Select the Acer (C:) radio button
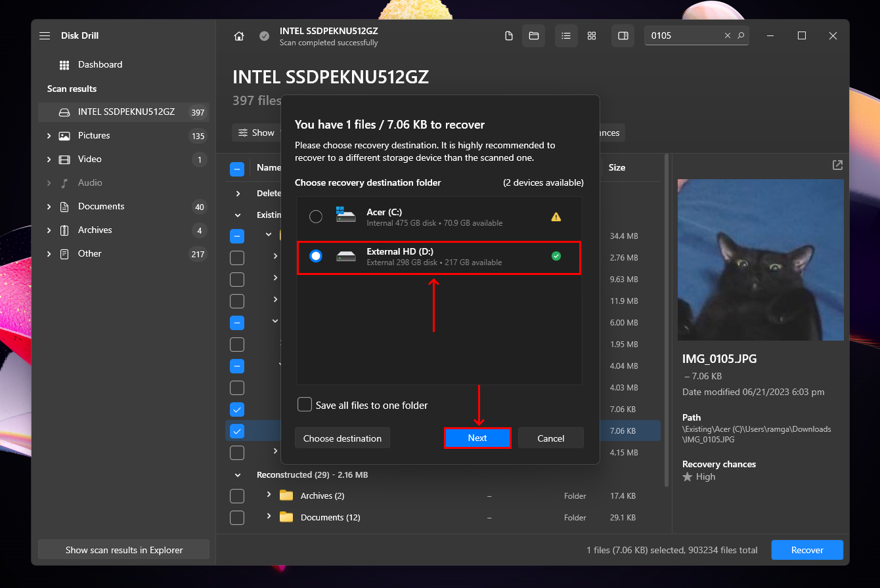 [316, 217]
